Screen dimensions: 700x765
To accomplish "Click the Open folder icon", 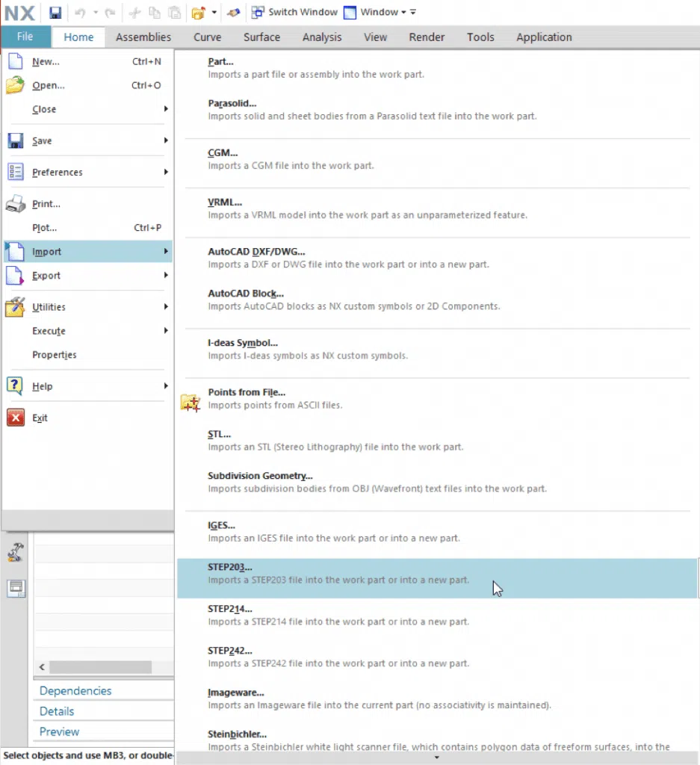I will point(15,85).
